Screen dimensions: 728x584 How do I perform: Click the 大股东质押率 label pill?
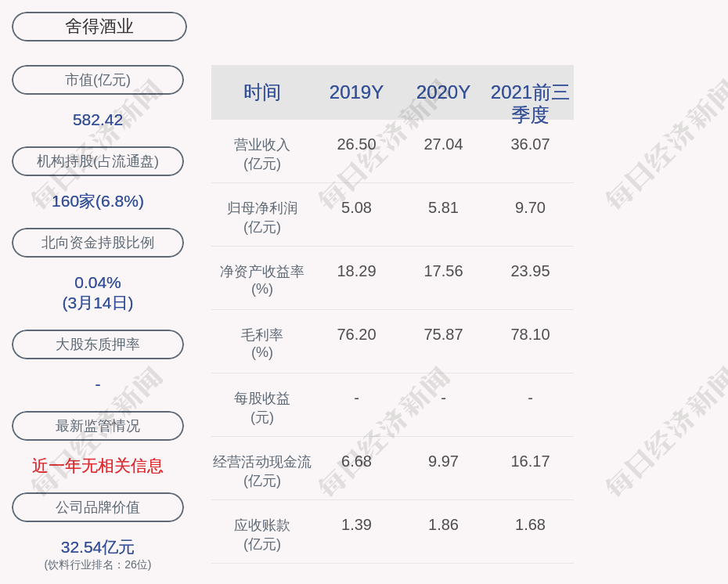pos(98,344)
